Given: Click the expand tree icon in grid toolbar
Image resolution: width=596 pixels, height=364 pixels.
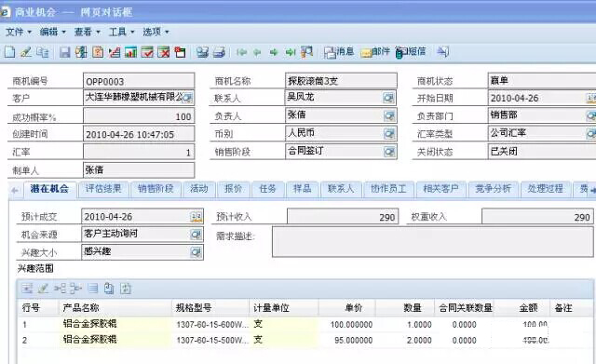Looking at the screenshot, I should click(x=60, y=289).
